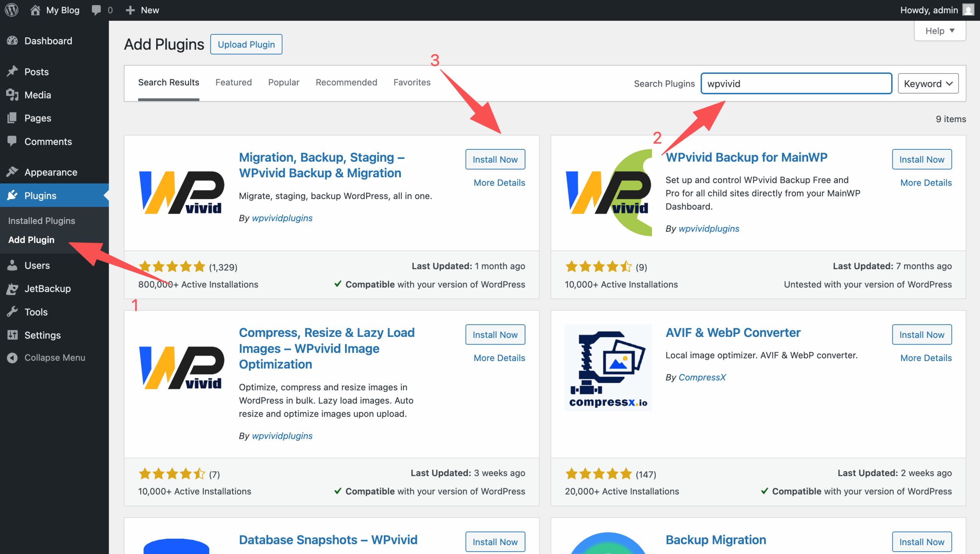Expand the Help dropdown panel
980x554 pixels.
click(x=939, y=31)
